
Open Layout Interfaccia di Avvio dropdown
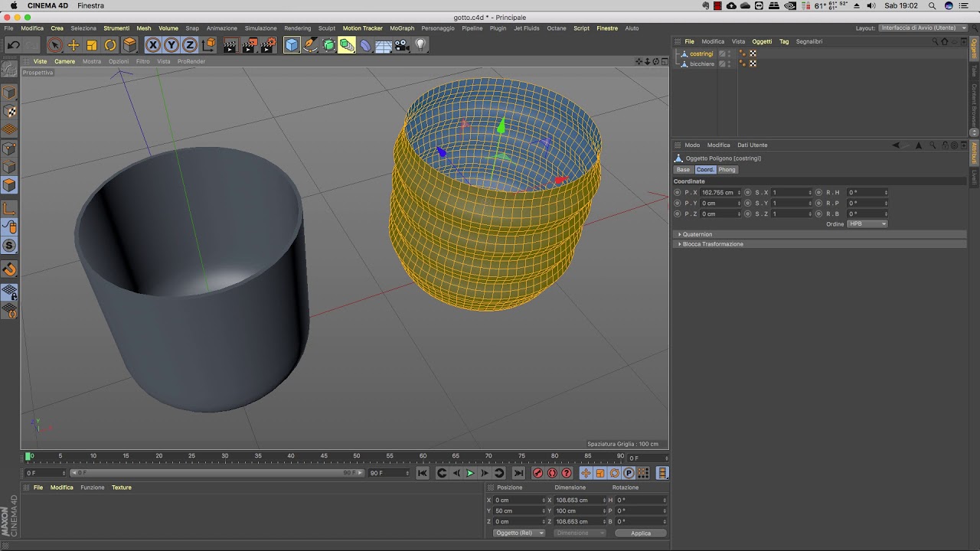pos(924,28)
